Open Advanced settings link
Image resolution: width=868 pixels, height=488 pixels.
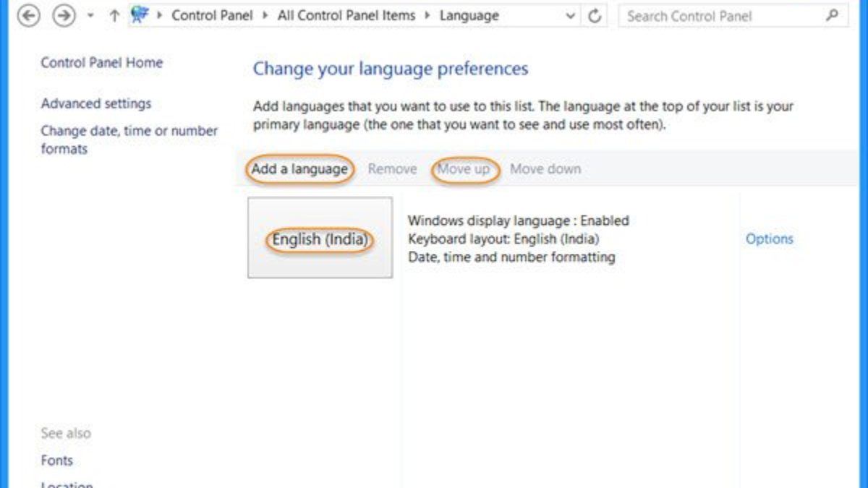[x=96, y=103]
